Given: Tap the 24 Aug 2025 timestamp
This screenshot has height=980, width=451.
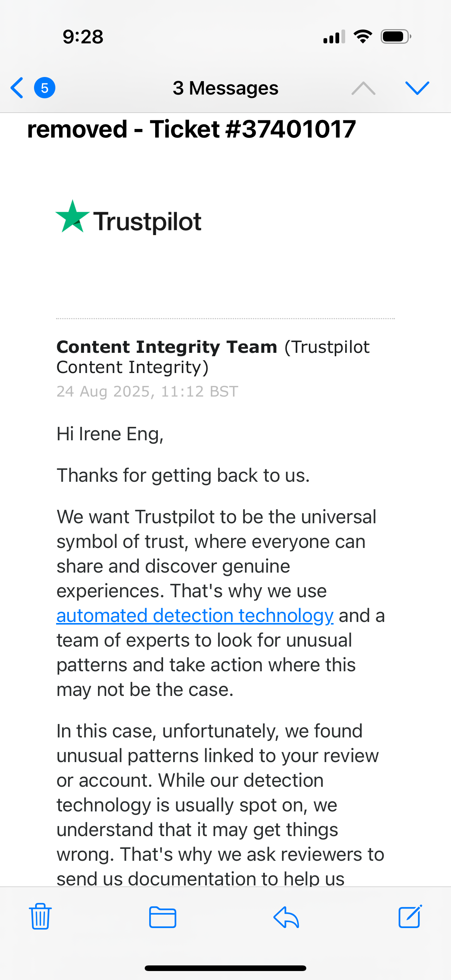Looking at the screenshot, I should pyautogui.click(x=147, y=391).
